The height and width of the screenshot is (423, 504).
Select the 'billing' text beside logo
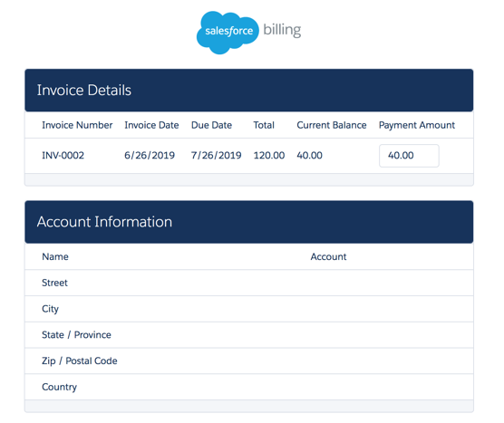click(282, 30)
